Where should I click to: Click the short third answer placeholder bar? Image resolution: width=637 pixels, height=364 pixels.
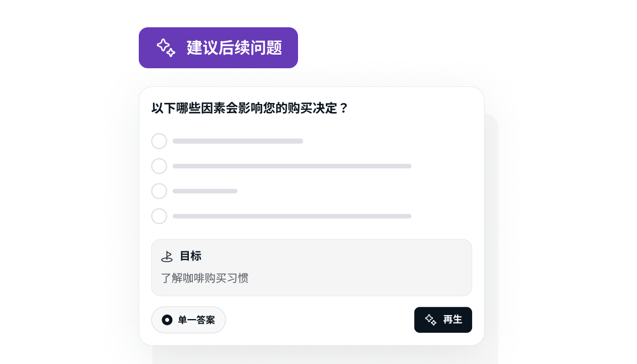205,191
